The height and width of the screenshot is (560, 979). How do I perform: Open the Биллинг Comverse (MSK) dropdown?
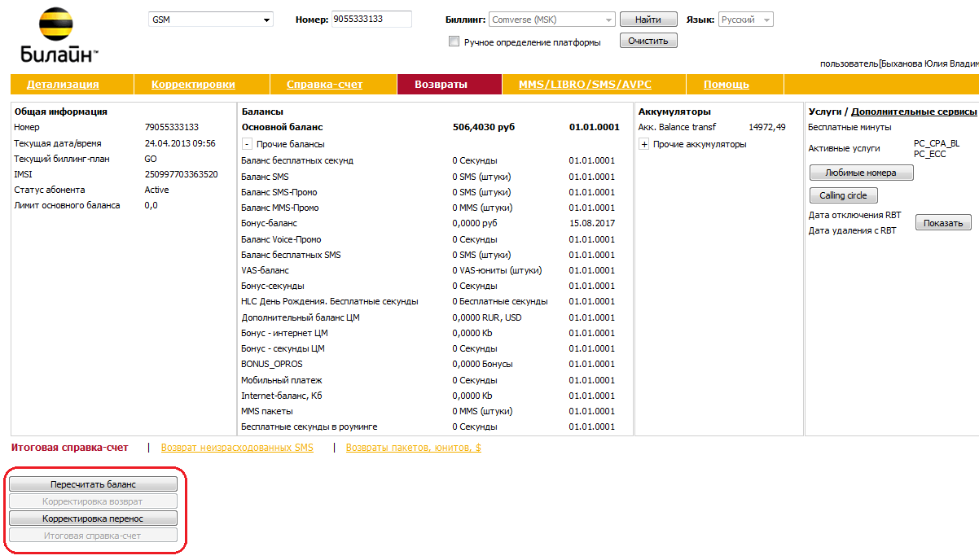pyautogui.click(x=552, y=20)
